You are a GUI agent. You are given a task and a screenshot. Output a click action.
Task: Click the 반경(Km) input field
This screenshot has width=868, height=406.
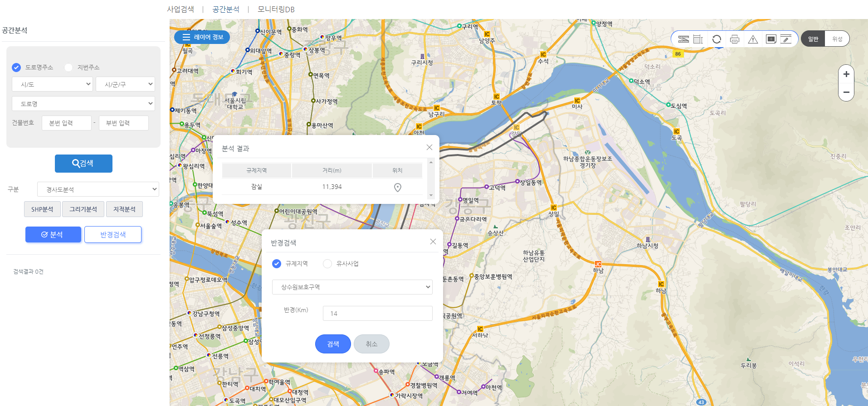coord(377,314)
